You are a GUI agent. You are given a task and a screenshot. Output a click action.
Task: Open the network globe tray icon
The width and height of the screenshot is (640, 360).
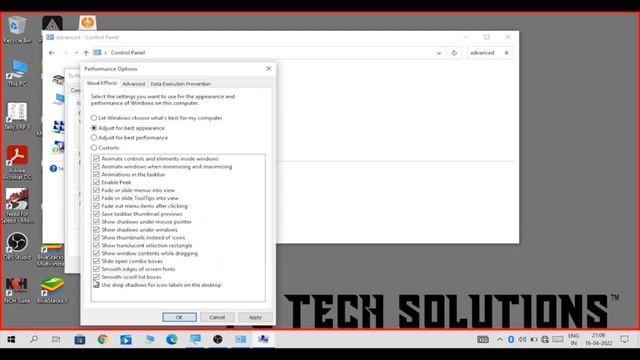click(x=545, y=339)
